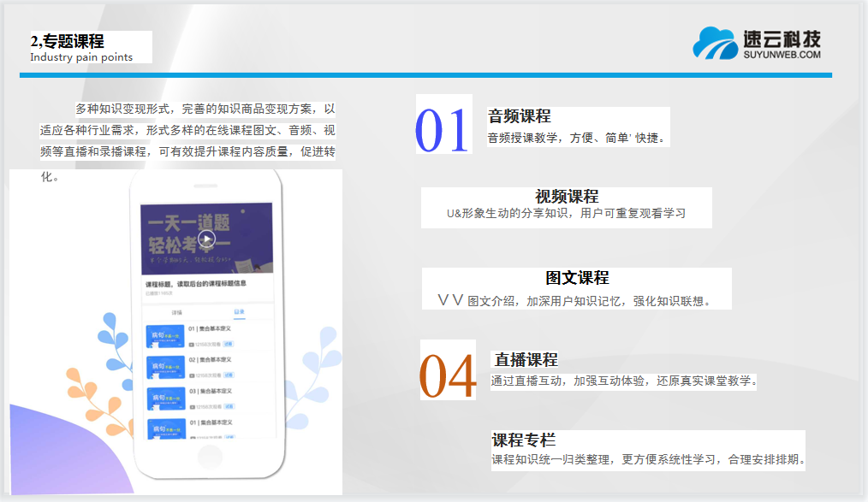Viewport: 868px width, 502px height.
Task: Click the 课程专栏 heading
Action: (x=523, y=440)
